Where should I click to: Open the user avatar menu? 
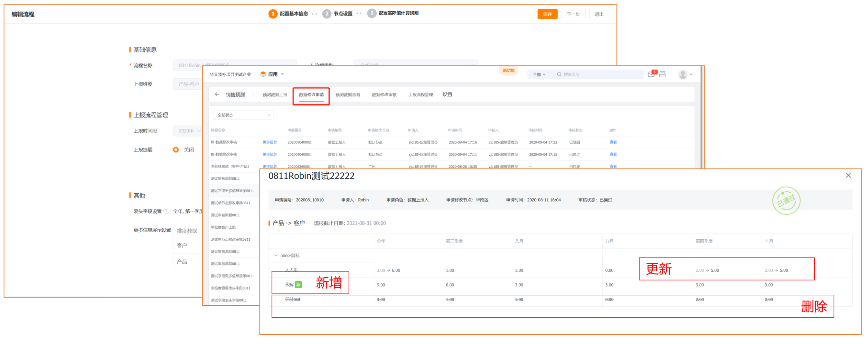pos(683,74)
